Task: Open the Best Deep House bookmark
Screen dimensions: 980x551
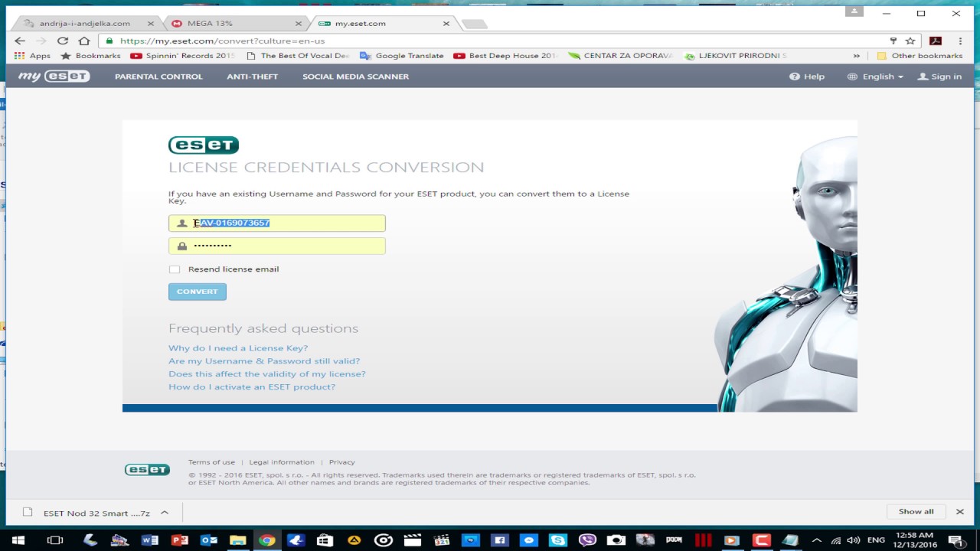Action: click(505, 56)
